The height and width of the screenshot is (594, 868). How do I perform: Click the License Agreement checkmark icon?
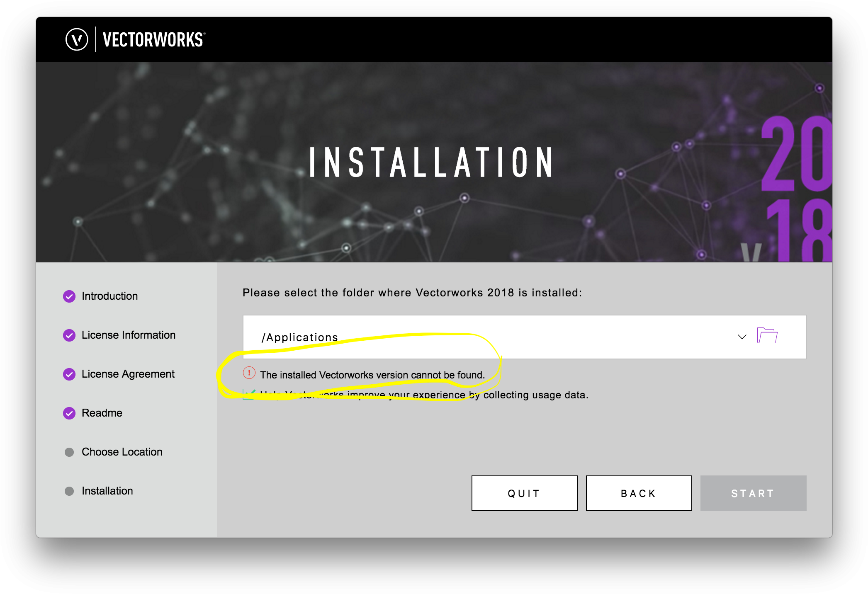point(69,374)
